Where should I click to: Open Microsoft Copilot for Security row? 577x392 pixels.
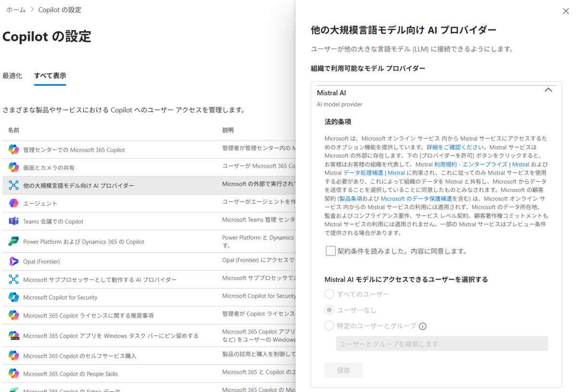148,297
